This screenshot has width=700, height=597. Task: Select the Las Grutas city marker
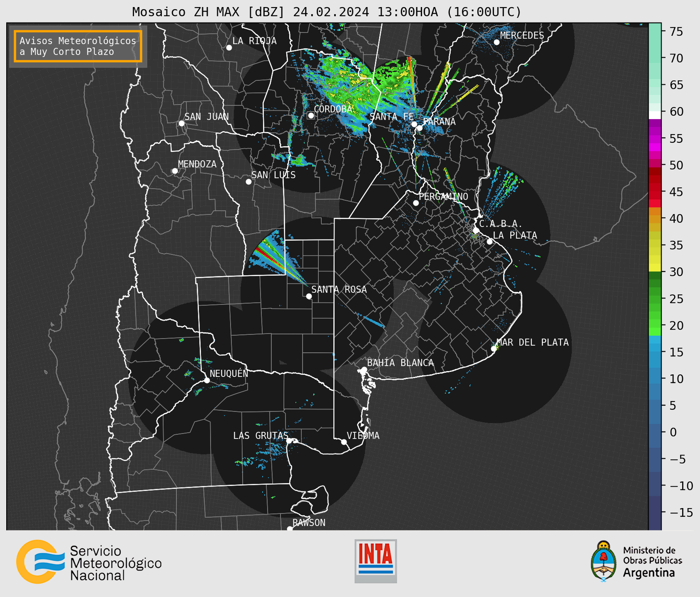pos(289,441)
